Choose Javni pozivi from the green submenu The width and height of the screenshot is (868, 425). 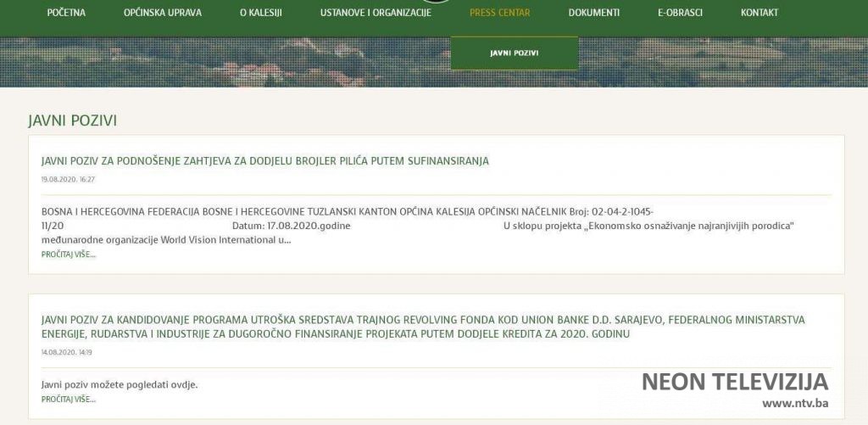[514, 53]
